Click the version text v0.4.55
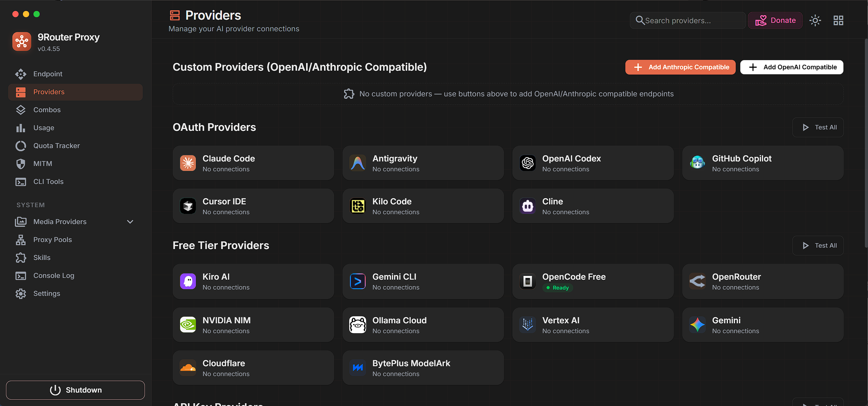The width and height of the screenshot is (868, 406). (49, 49)
